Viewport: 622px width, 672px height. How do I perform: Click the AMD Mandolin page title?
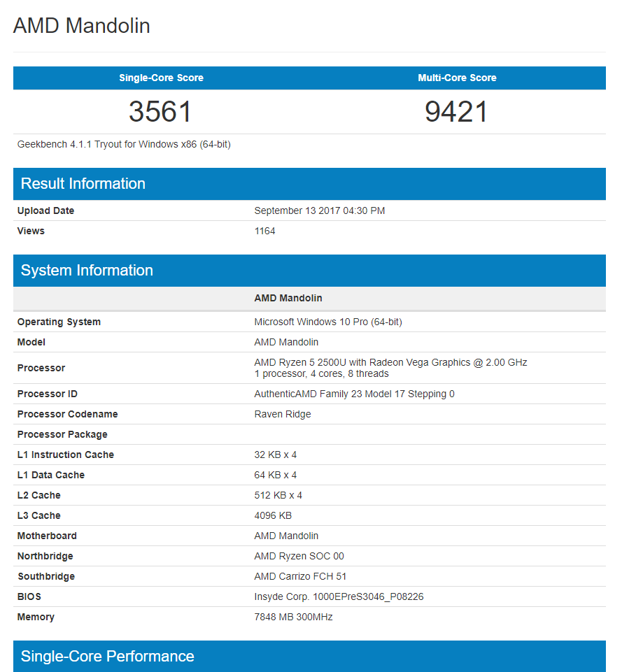[81, 26]
